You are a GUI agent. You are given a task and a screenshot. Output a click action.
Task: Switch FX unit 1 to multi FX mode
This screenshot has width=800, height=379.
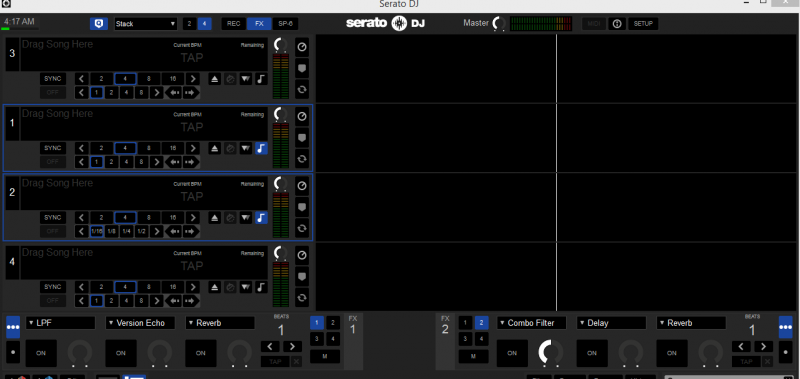tap(13, 327)
